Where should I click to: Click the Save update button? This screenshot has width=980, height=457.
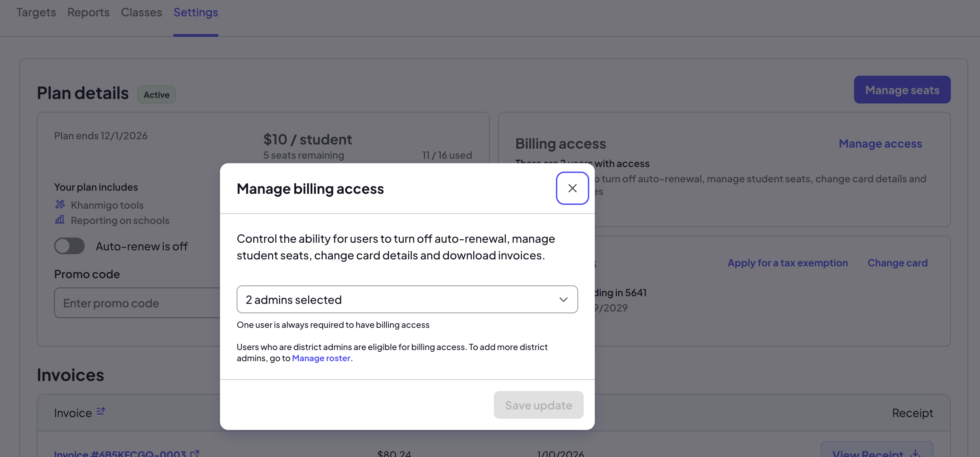click(538, 405)
